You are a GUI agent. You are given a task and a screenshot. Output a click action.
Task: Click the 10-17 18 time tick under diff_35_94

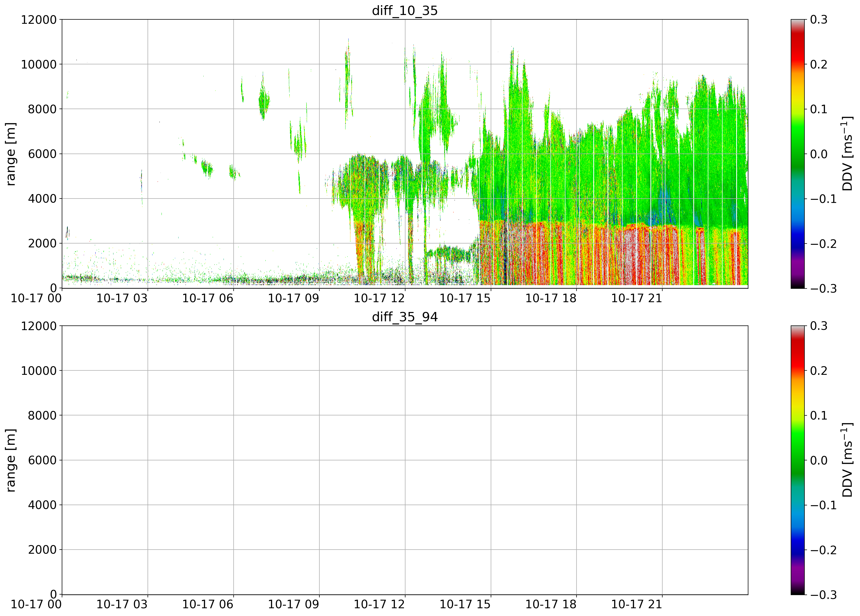pos(551,605)
